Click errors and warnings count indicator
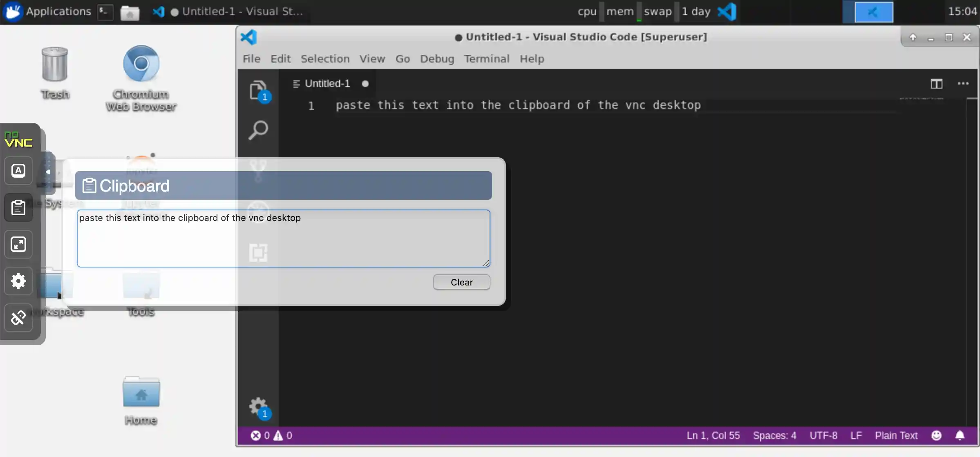This screenshot has height=457, width=980. pos(271,435)
